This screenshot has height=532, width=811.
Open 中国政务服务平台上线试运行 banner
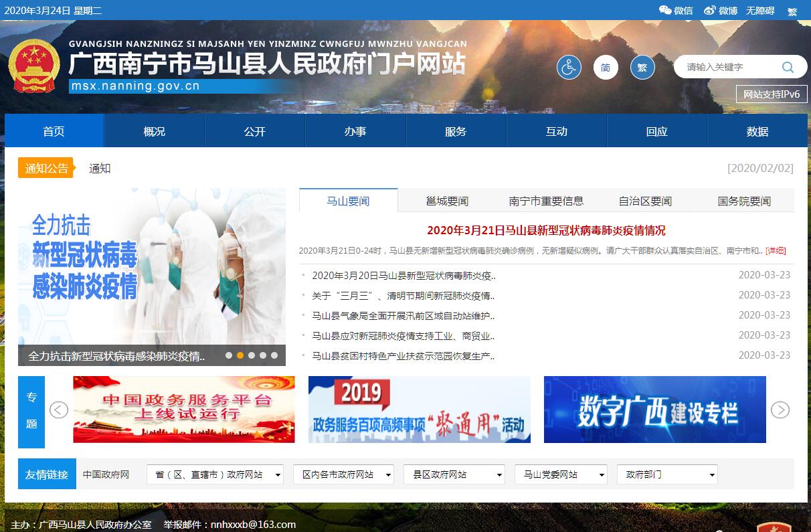184,410
